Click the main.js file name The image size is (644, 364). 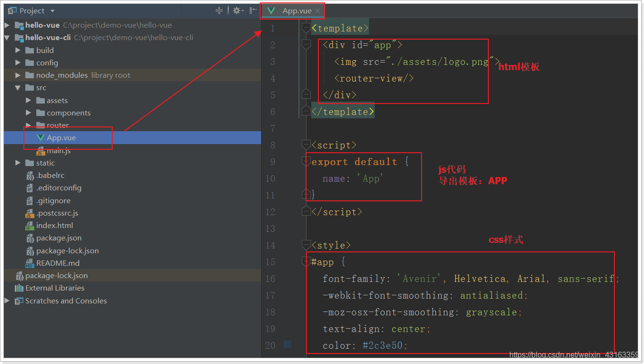pos(59,150)
